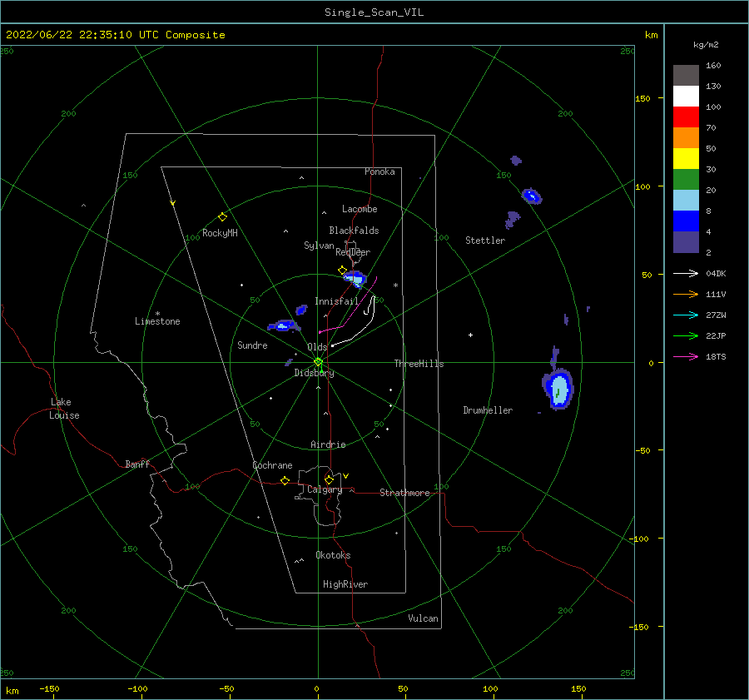The width and height of the screenshot is (749, 700).
Task: Click the Stettler town label
Action: tap(485, 241)
